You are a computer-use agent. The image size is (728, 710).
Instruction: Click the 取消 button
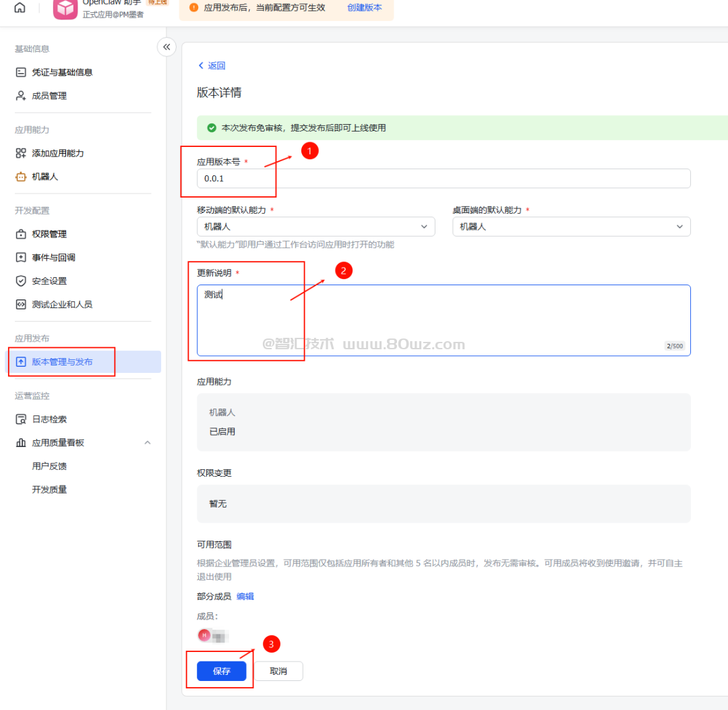point(278,671)
